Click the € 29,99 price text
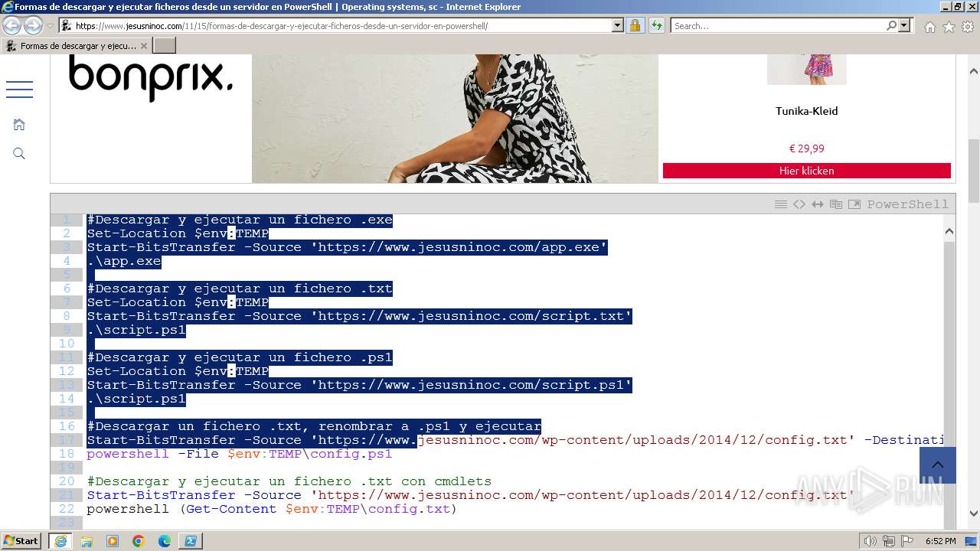Viewport: 980px width, 551px height. click(x=806, y=148)
